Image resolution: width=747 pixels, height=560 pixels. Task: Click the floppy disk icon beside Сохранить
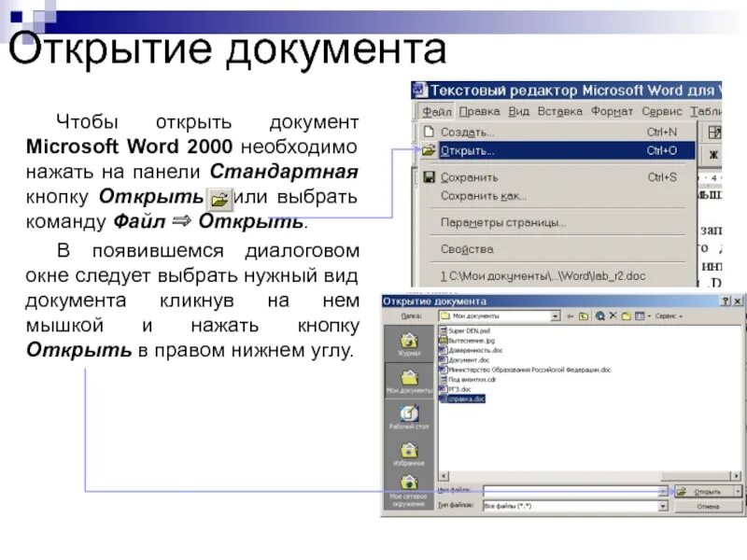pos(429,177)
